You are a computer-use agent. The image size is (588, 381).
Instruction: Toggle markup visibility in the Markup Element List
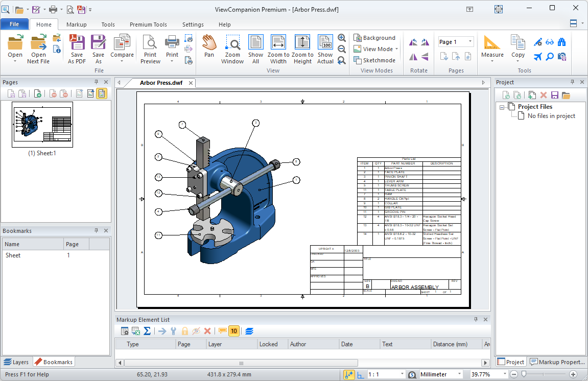click(196, 331)
